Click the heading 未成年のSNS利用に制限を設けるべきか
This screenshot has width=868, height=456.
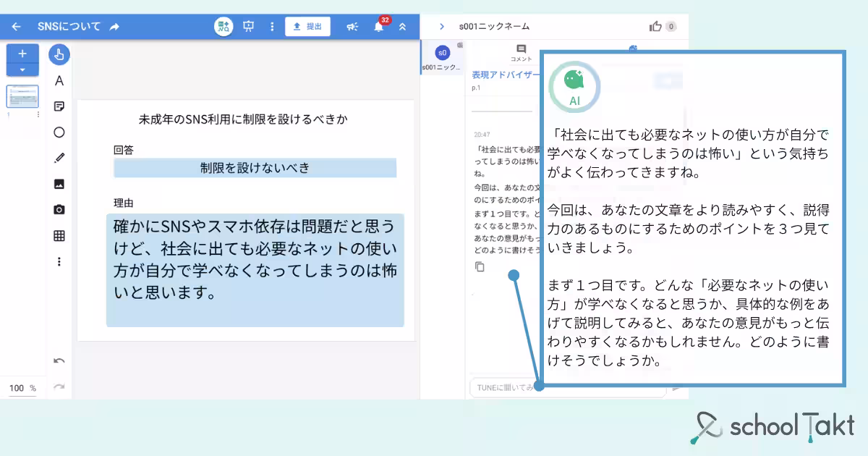[243, 119]
